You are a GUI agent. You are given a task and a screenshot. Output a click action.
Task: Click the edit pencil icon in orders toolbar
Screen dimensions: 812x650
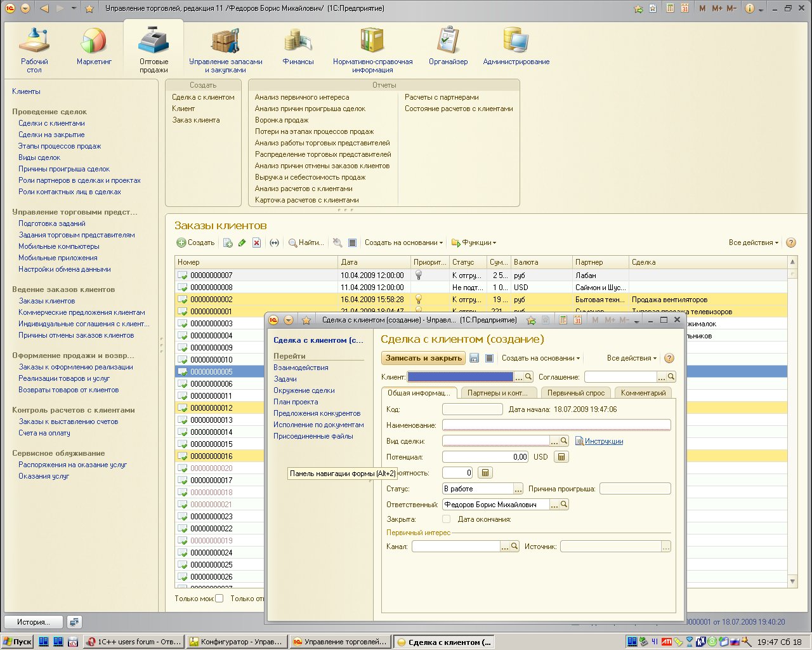pyautogui.click(x=242, y=242)
